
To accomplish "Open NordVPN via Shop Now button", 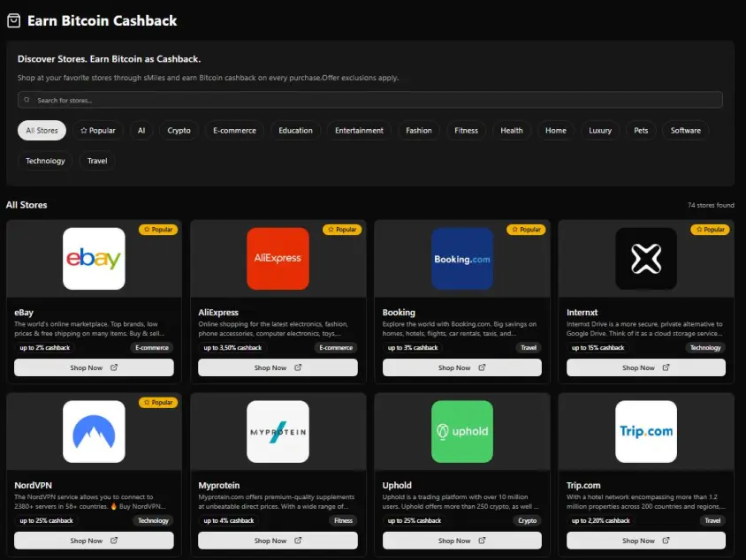I will [x=94, y=541].
